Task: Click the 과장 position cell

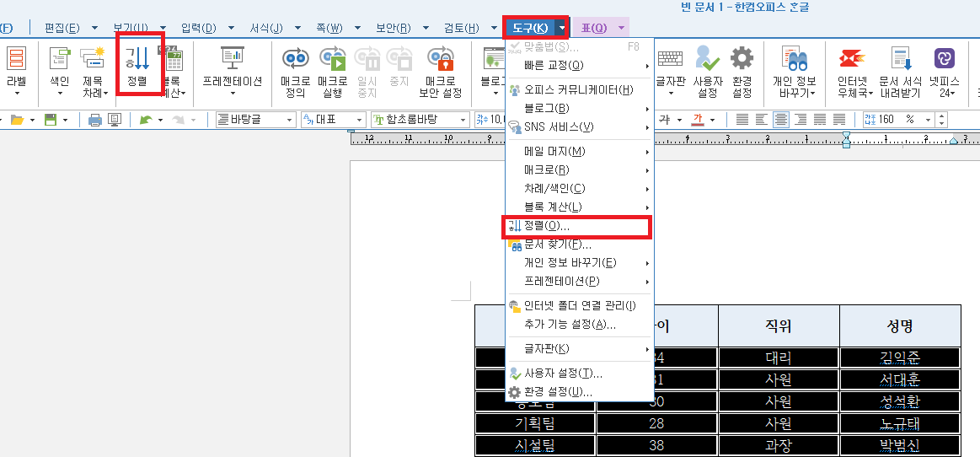Action: [x=778, y=445]
